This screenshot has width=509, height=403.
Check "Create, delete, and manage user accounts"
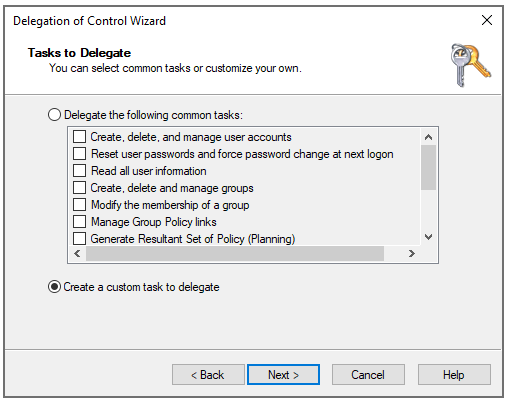pos(79,137)
